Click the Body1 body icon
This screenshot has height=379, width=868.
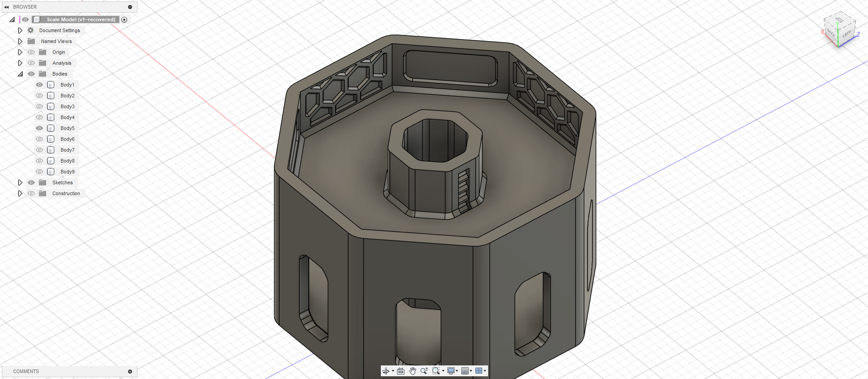[51, 85]
